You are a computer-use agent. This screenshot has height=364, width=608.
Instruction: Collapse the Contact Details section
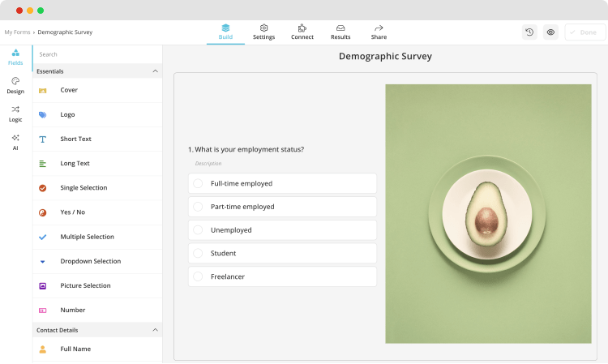(155, 330)
